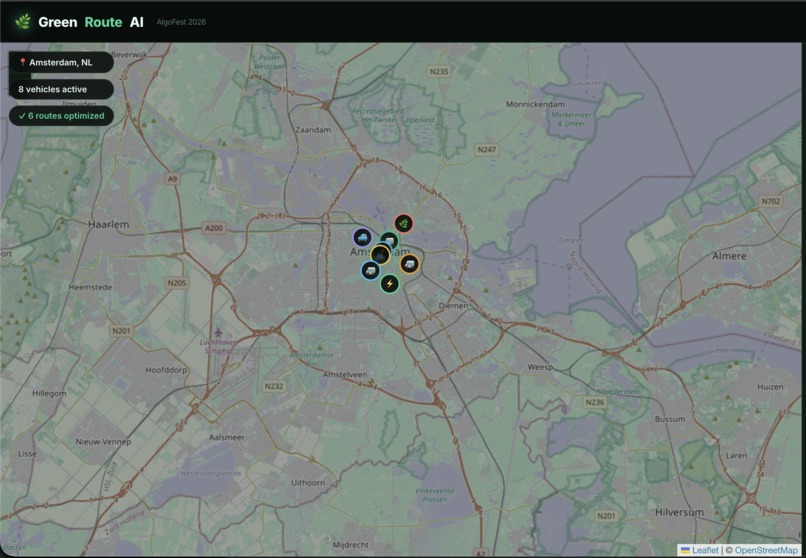This screenshot has width=806, height=558.
Task: Click the Haarlem city label
Action: (x=108, y=225)
